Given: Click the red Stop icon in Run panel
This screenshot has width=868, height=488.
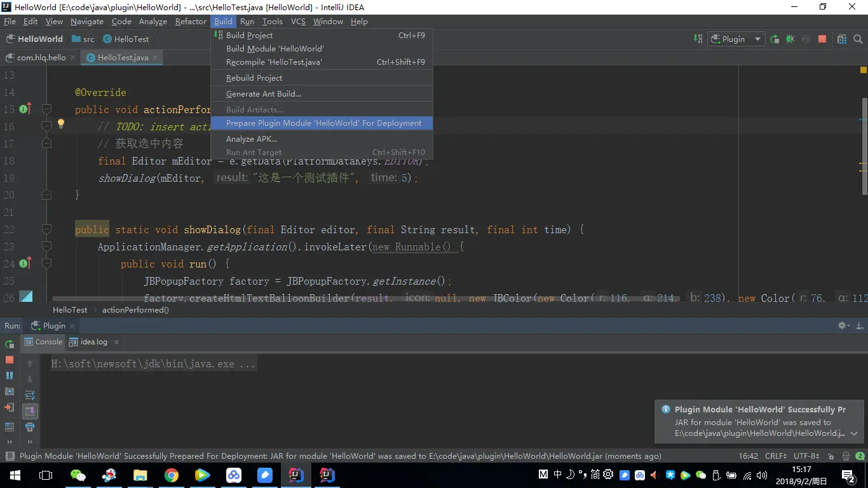Looking at the screenshot, I should pos(10,360).
